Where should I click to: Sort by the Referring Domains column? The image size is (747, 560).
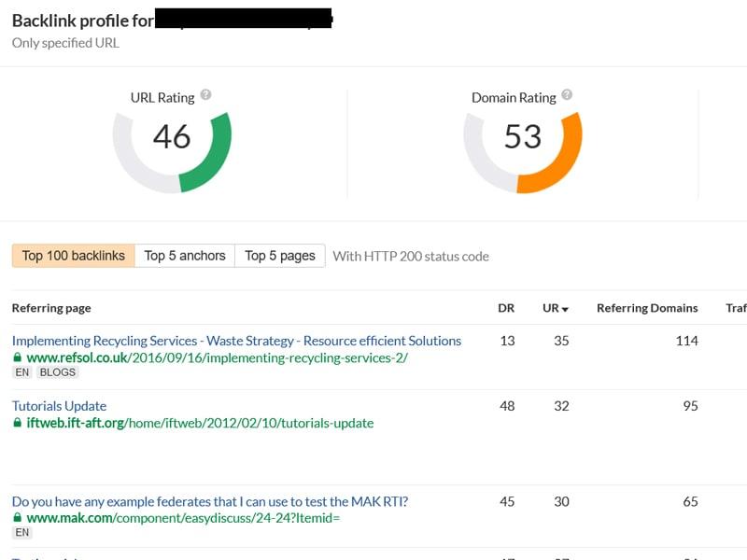point(647,308)
